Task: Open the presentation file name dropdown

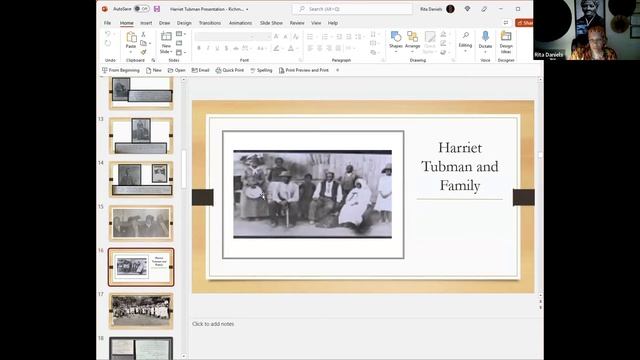Action: [x=247, y=9]
